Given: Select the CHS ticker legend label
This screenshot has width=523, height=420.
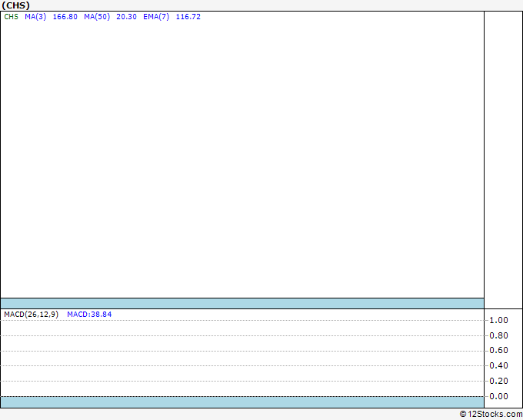Looking at the screenshot, I should pos(11,17).
